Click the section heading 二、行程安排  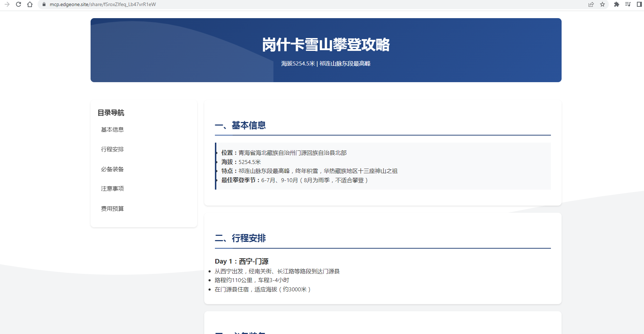240,238
